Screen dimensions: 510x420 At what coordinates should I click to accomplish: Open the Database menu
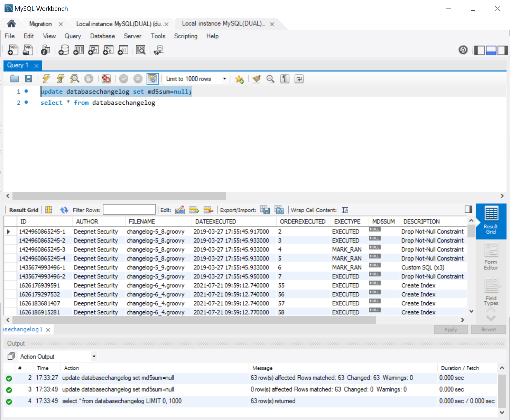point(102,36)
